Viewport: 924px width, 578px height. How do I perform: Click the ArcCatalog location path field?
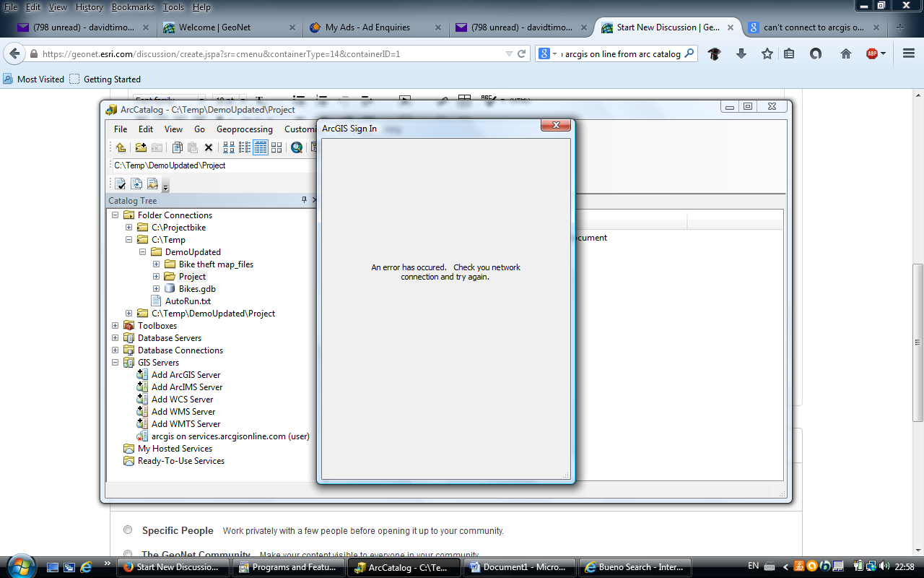point(214,165)
